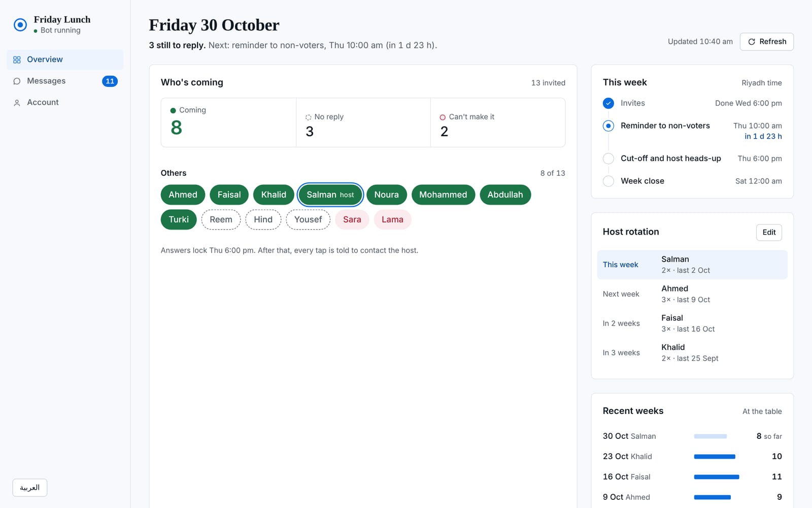Edit the host rotation

(x=769, y=232)
